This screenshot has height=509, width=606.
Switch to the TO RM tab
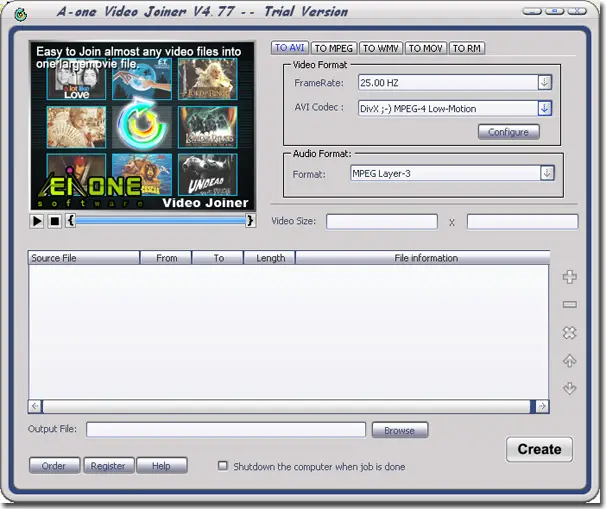tap(467, 48)
